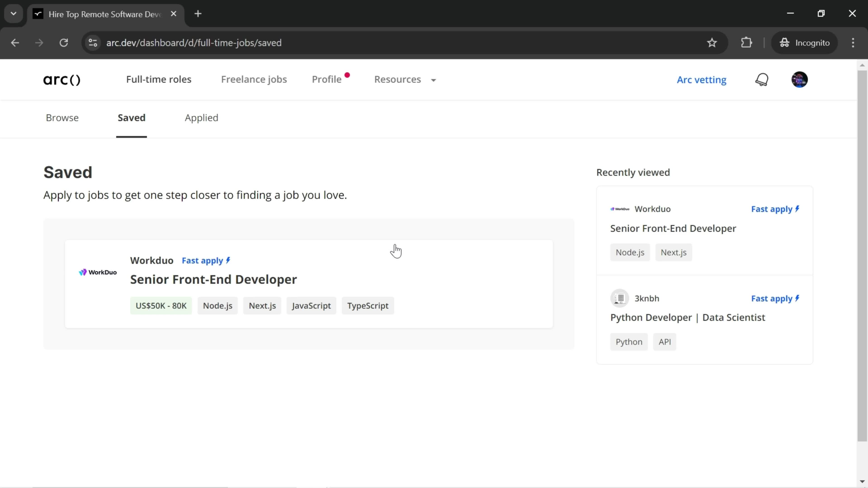Select the Applied tab
The height and width of the screenshot is (488, 868).
[201, 117]
